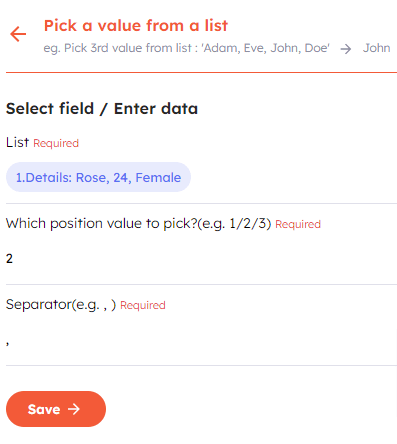Click the example result 'John'
The image size is (397, 444).
pyautogui.click(x=376, y=48)
